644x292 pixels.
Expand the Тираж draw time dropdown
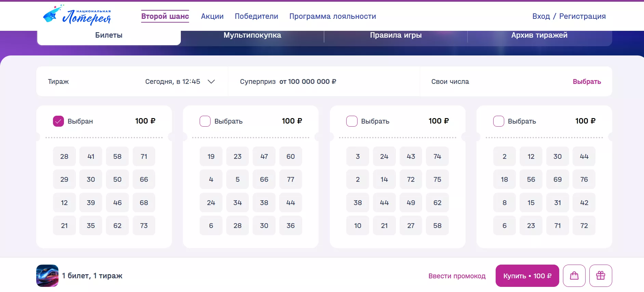click(211, 81)
